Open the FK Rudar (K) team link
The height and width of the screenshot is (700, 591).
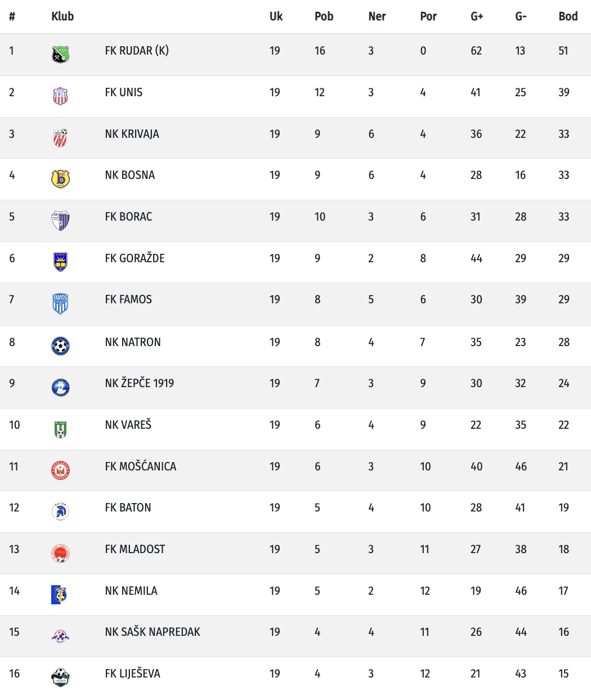pyautogui.click(x=137, y=51)
